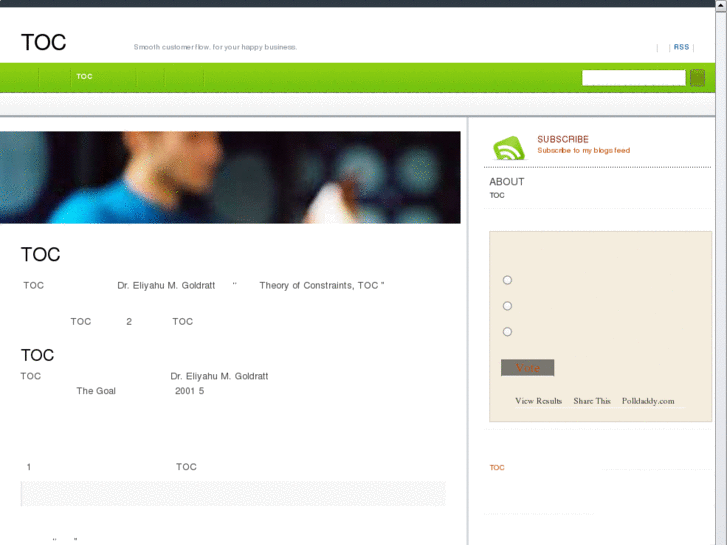Select the first poll radio option
Screen dimensions: 727x545
507,280
